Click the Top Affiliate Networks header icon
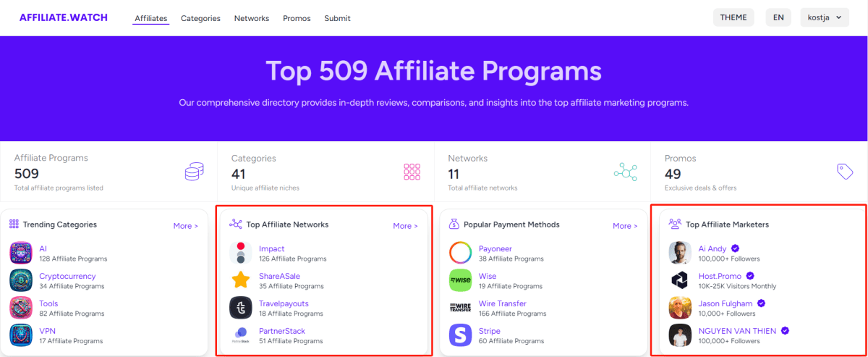This screenshot has height=357, width=868. pyautogui.click(x=235, y=224)
